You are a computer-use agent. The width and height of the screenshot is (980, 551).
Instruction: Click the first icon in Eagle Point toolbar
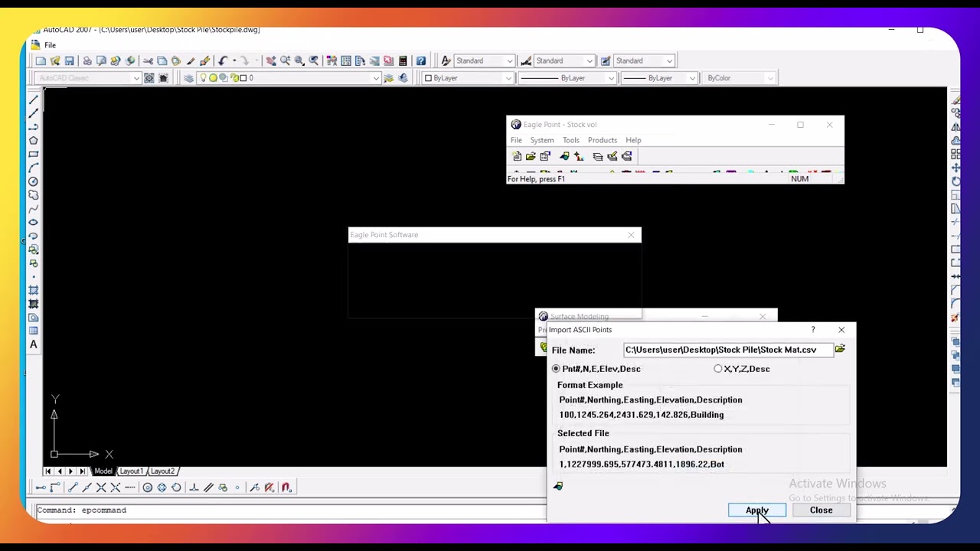click(x=517, y=156)
